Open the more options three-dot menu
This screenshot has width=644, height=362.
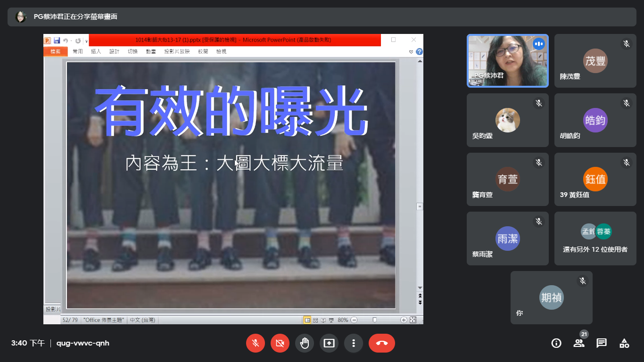coord(354,343)
